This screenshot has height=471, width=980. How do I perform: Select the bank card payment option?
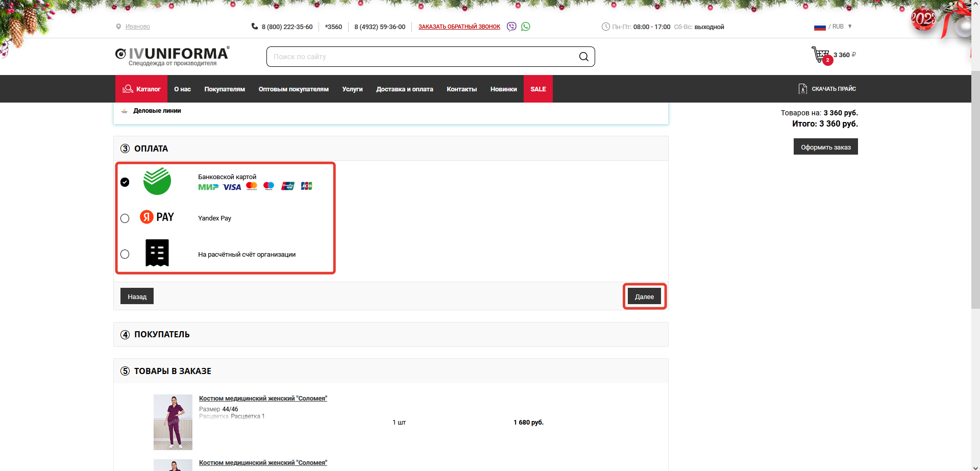click(x=125, y=182)
